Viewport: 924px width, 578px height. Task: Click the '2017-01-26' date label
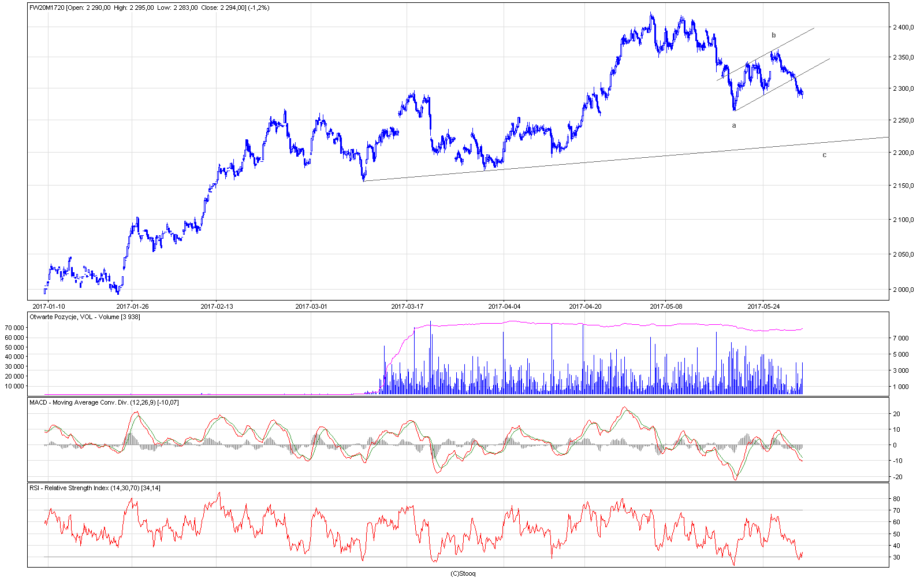click(132, 306)
